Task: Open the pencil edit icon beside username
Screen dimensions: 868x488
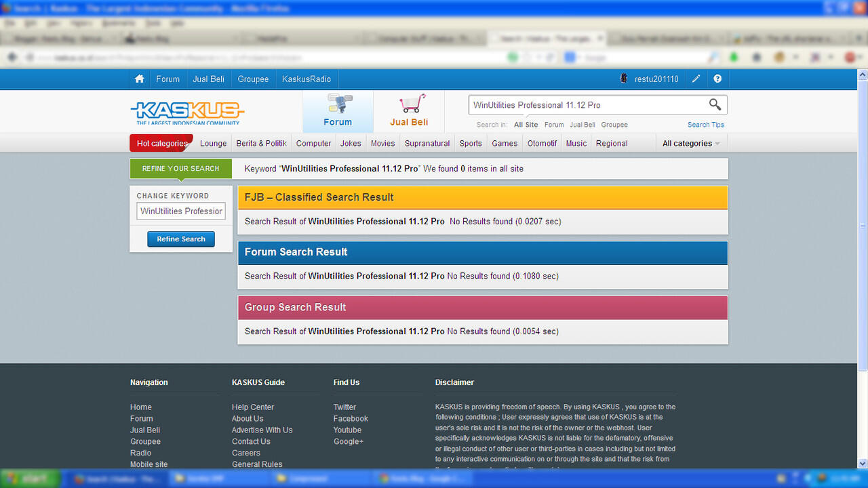Action: pyautogui.click(x=696, y=79)
